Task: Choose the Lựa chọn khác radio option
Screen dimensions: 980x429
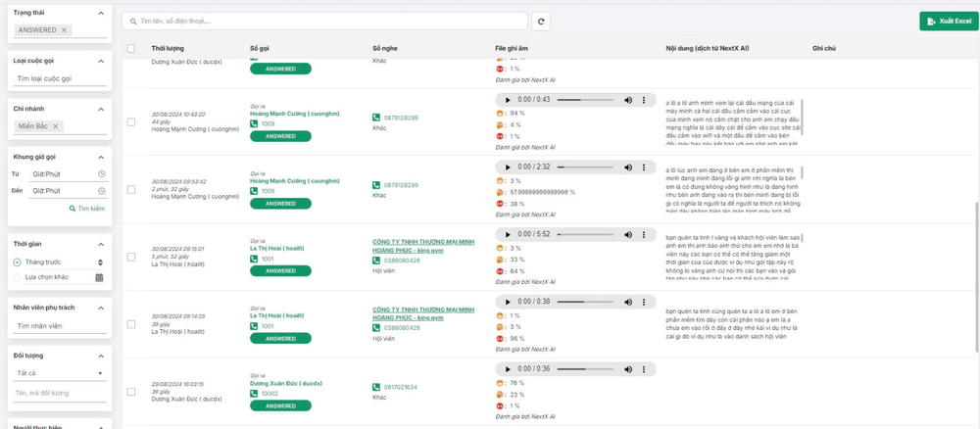Action: pyautogui.click(x=18, y=277)
